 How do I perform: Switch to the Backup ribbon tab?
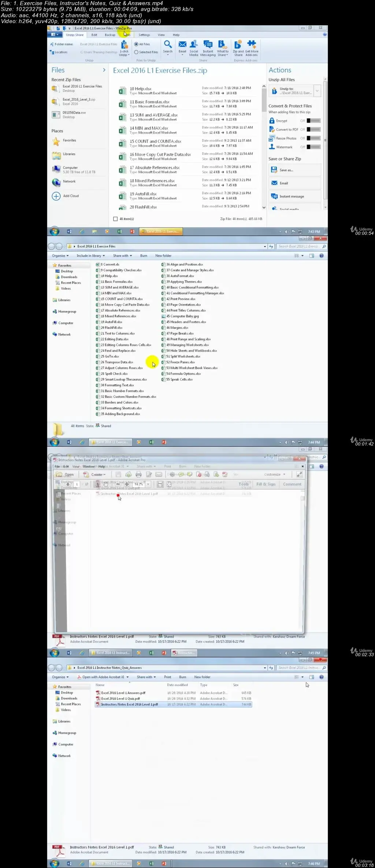[x=110, y=35]
